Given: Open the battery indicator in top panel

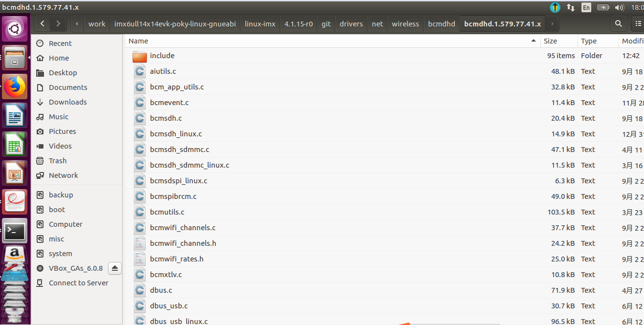Looking at the screenshot, I should pyautogui.click(x=603, y=7).
